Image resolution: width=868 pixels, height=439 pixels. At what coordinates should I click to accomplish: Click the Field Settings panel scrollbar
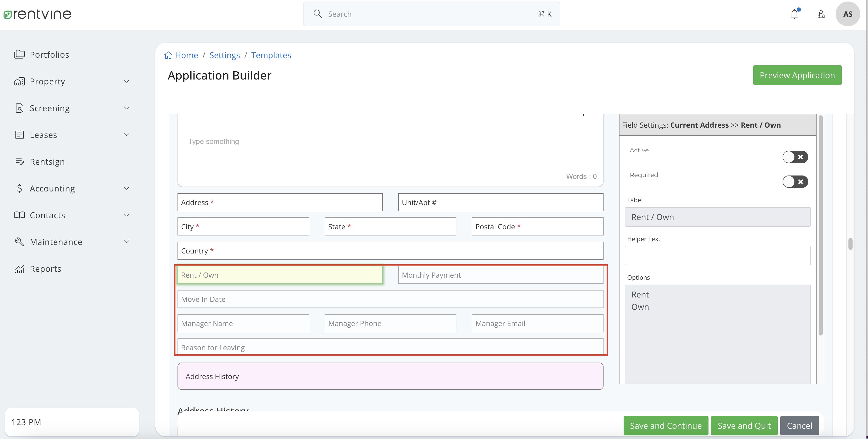820,226
